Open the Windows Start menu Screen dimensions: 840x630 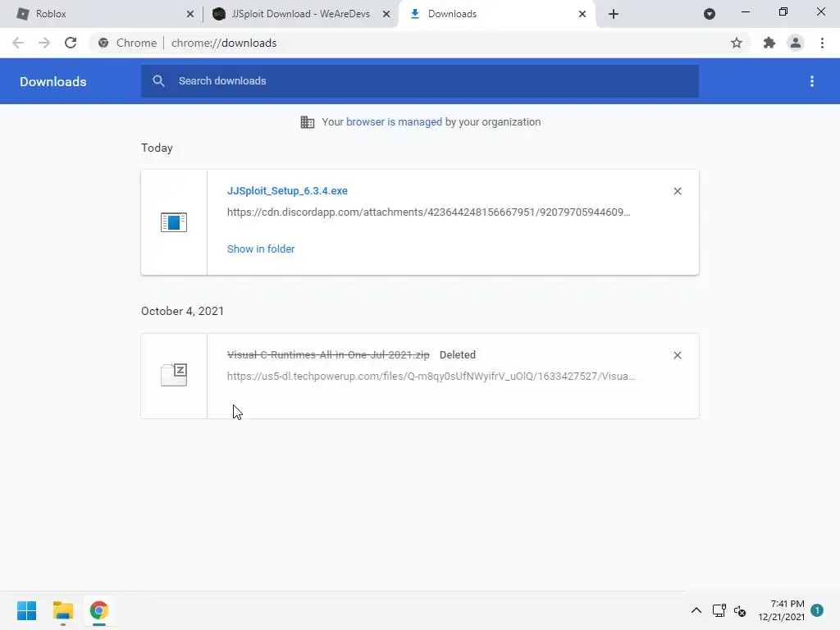point(26,610)
